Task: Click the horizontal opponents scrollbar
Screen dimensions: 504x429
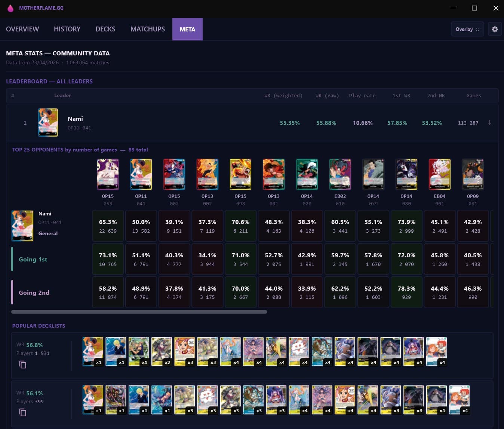Action: (x=139, y=312)
